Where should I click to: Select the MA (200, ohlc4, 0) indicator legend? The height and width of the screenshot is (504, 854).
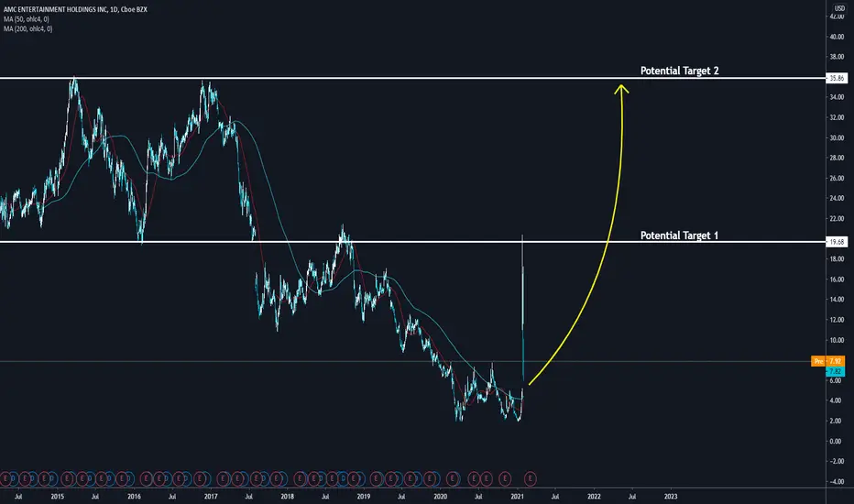click(27, 29)
